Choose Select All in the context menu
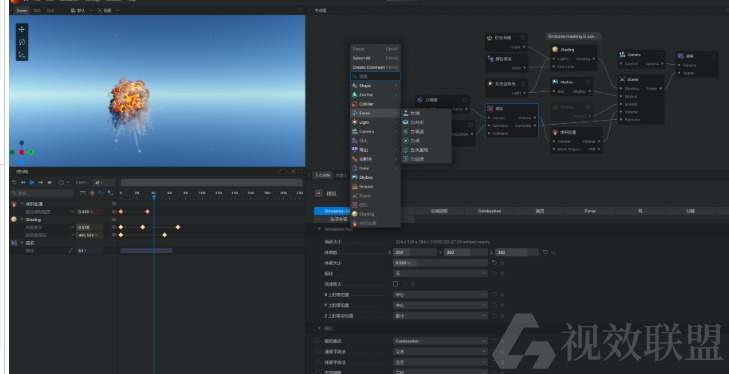The height and width of the screenshot is (374, 729). tap(375, 58)
